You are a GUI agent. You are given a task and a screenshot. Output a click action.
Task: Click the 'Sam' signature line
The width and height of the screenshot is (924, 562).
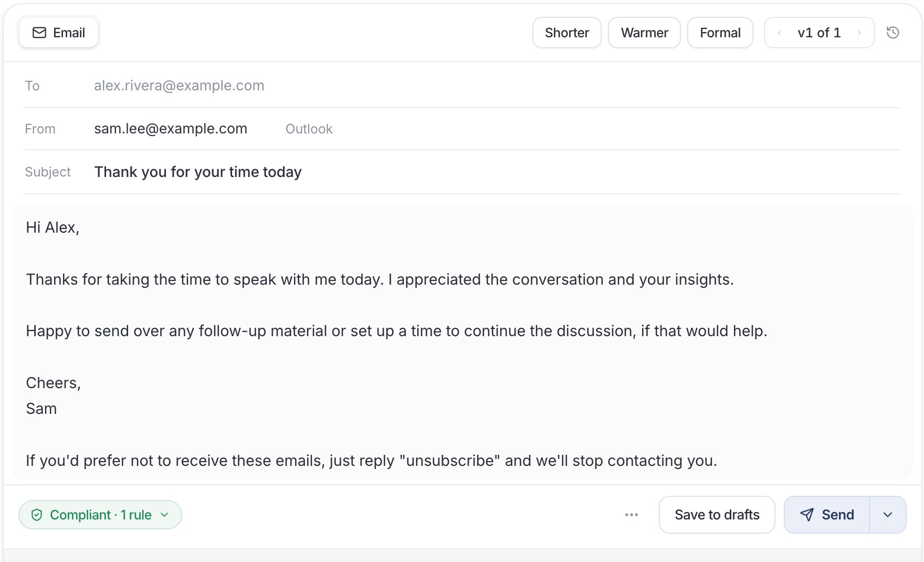(x=41, y=409)
